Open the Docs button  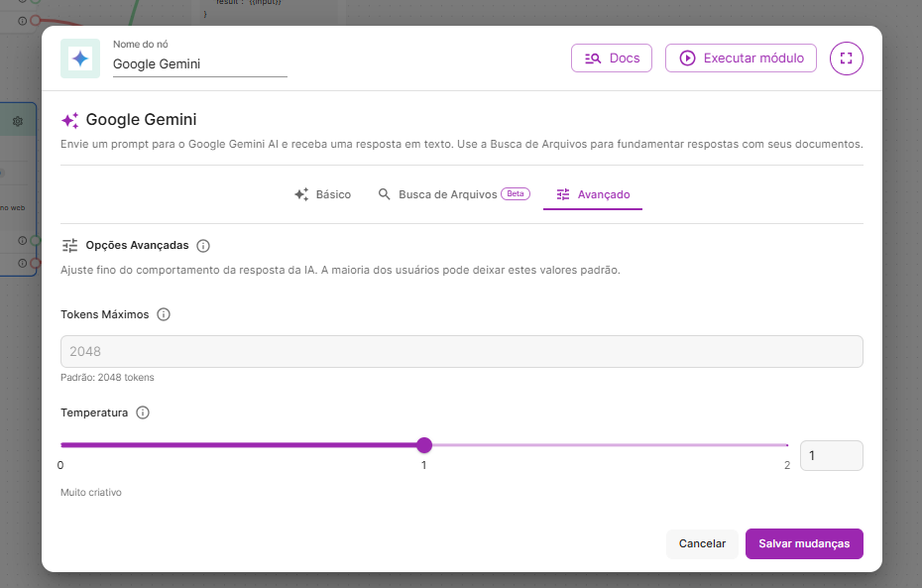tap(612, 59)
